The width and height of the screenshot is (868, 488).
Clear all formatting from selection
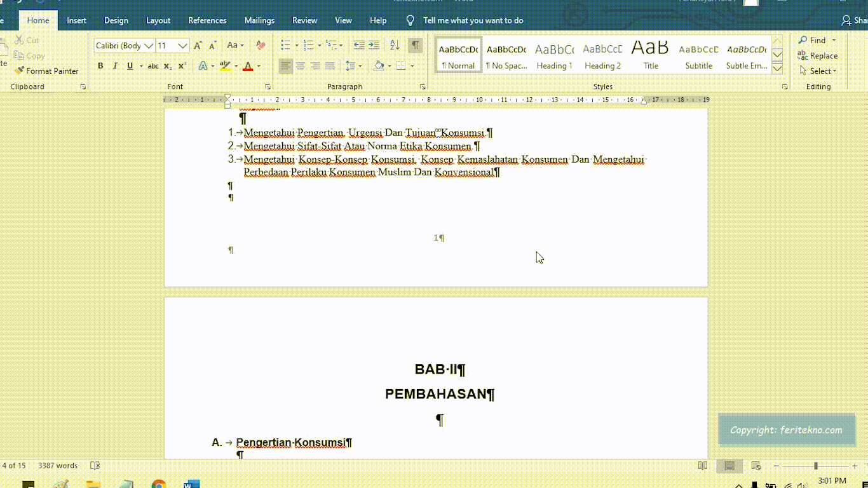tap(261, 46)
